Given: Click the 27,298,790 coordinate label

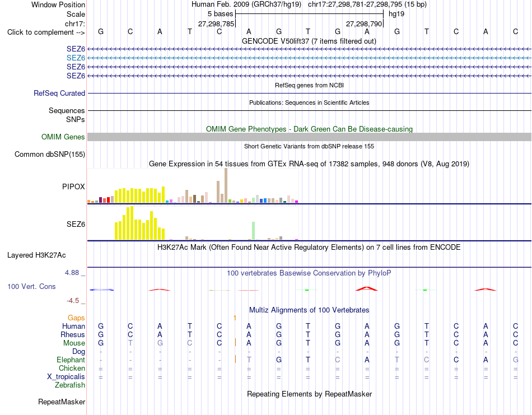Looking at the screenshot, I should pyautogui.click(x=364, y=24).
